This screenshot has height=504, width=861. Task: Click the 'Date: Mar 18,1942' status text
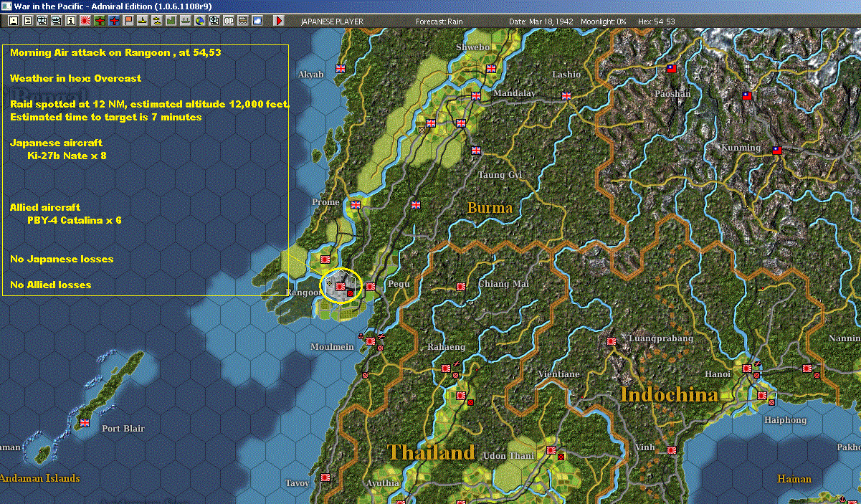(x=541, y=22)
